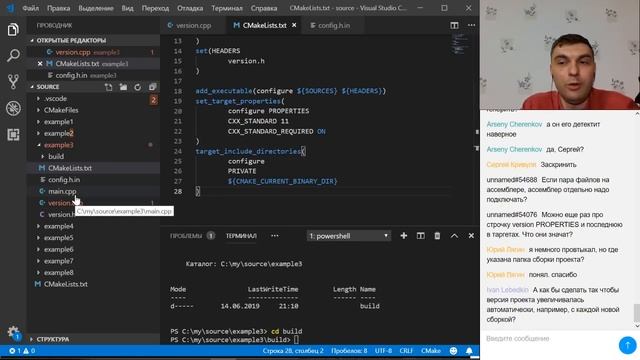This screenshot has height=360, width=640.
Task: Add a new terminal instance
Action: [404, 236]
